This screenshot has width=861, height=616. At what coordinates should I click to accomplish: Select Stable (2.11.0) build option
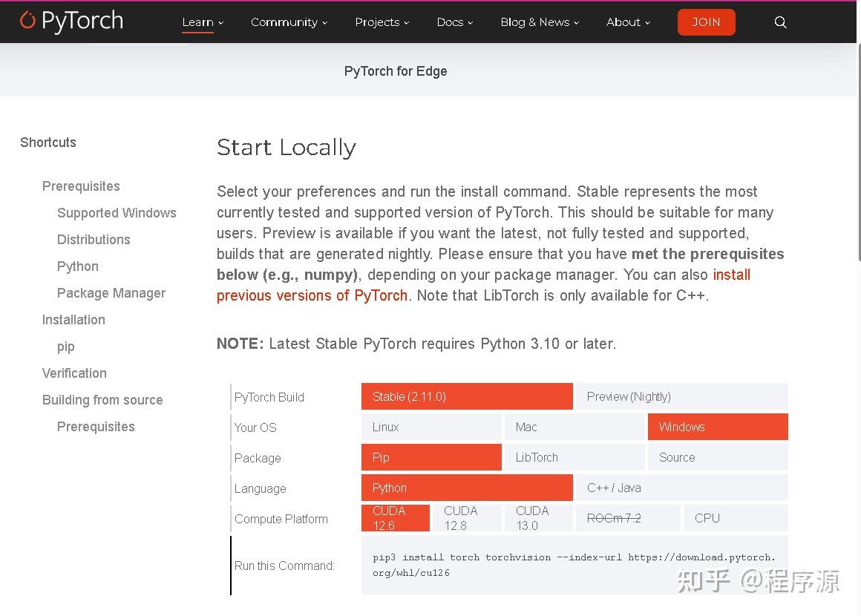[467, 396]
